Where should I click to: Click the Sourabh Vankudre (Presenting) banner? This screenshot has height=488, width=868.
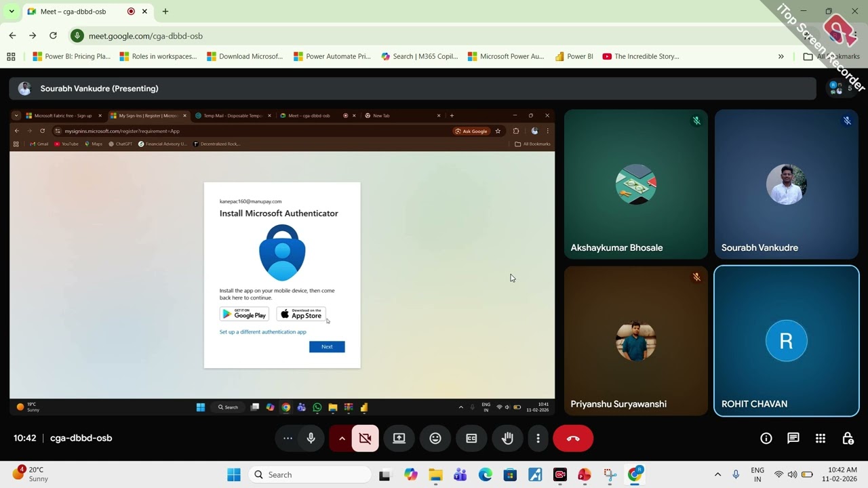(x=412, y=89)
